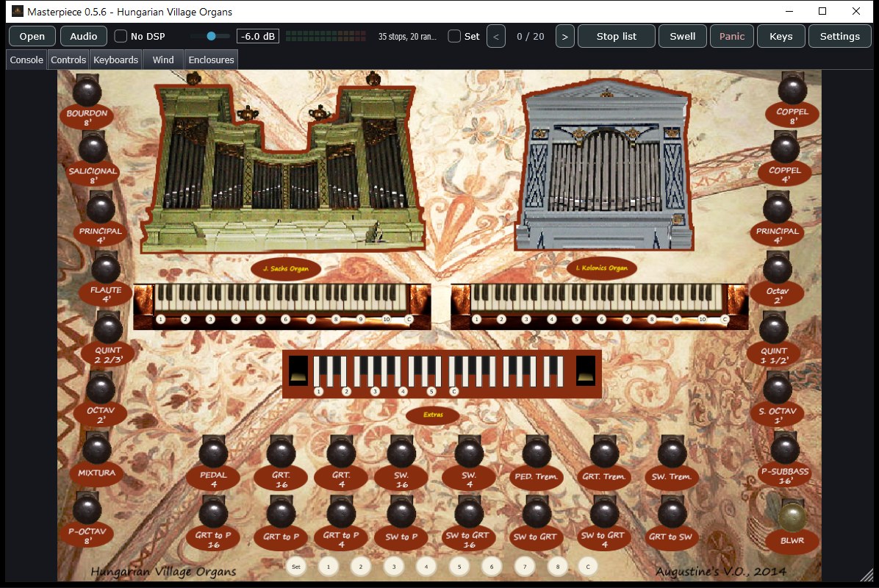Tick the Set checkbox in toolbar

click(x=455, y=36)
